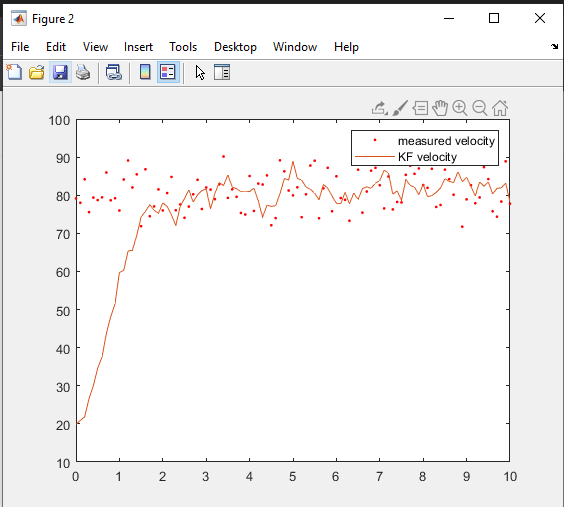Open the File menu
Screen dimensions: 564x507
tap(20, 47)
